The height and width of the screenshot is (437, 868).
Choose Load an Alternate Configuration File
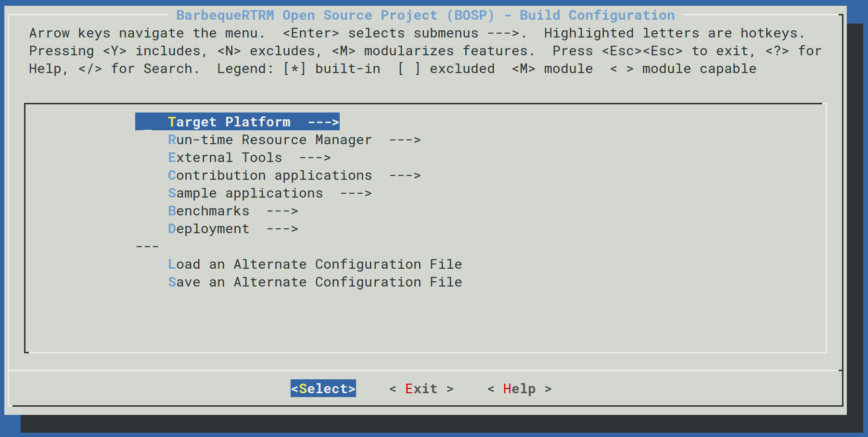[x=315, y=264]
